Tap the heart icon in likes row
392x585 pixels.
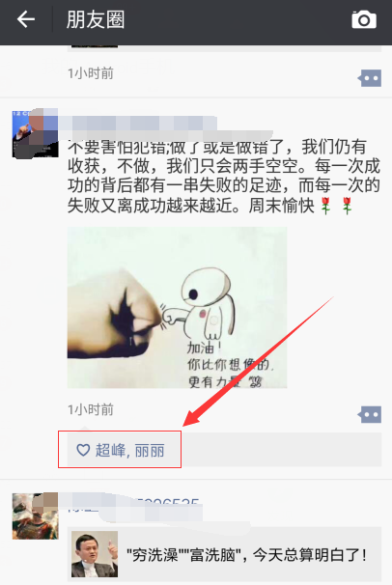pyautogui.click(x=83, y=450)
